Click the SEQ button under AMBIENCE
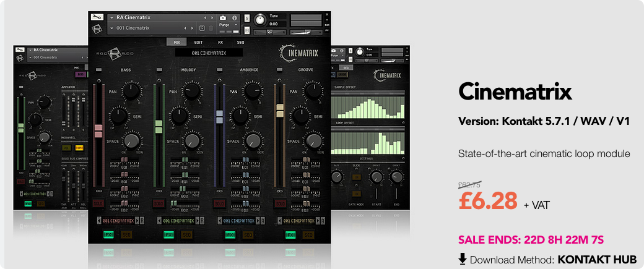The width and height of the screenshot is (644, 269). [x=248, y=235]
